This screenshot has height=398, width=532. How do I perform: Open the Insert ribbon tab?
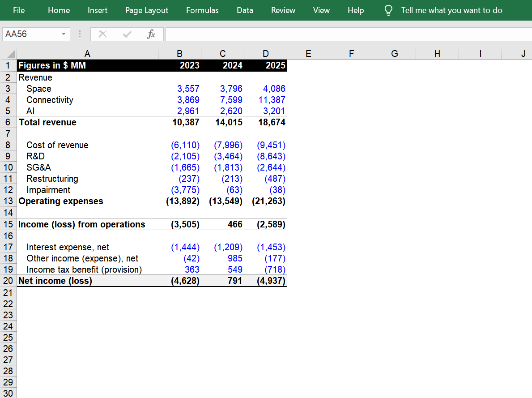pos(98,10)
